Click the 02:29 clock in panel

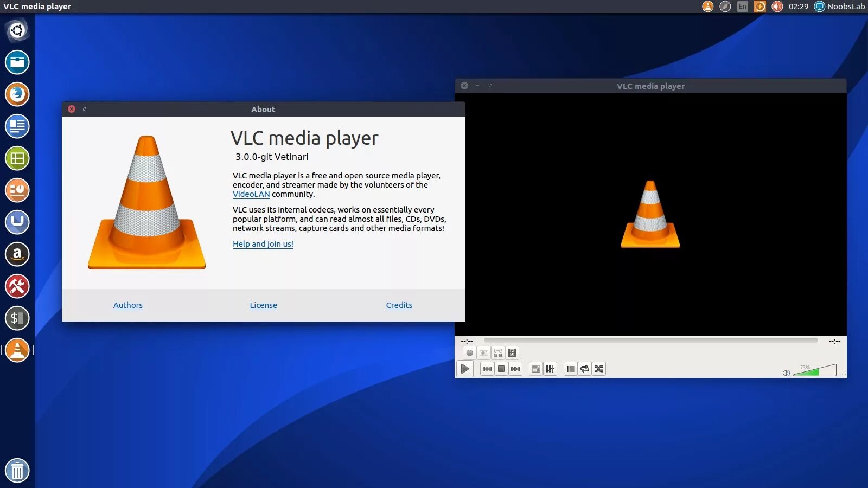(799, 7)
